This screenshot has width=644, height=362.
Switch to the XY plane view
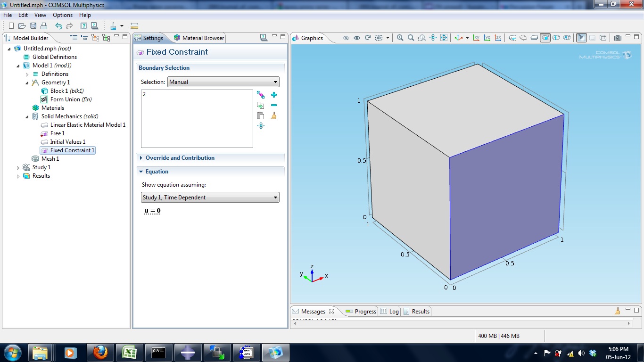pyautogui.click(x=476, y=38)
